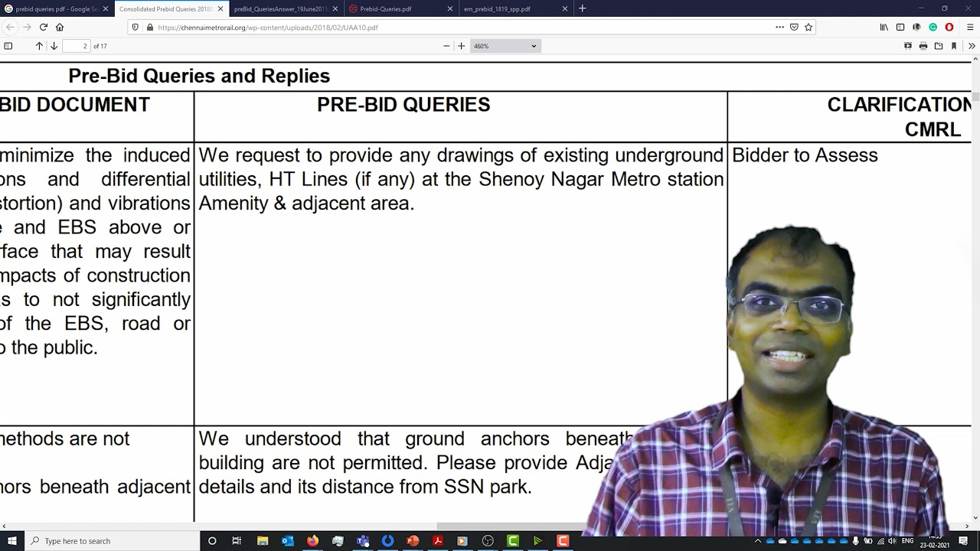Go back in browser history

10,27
